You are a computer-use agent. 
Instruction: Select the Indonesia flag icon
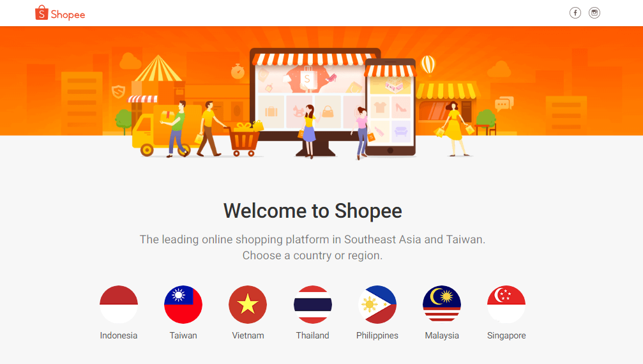(119, 305)
